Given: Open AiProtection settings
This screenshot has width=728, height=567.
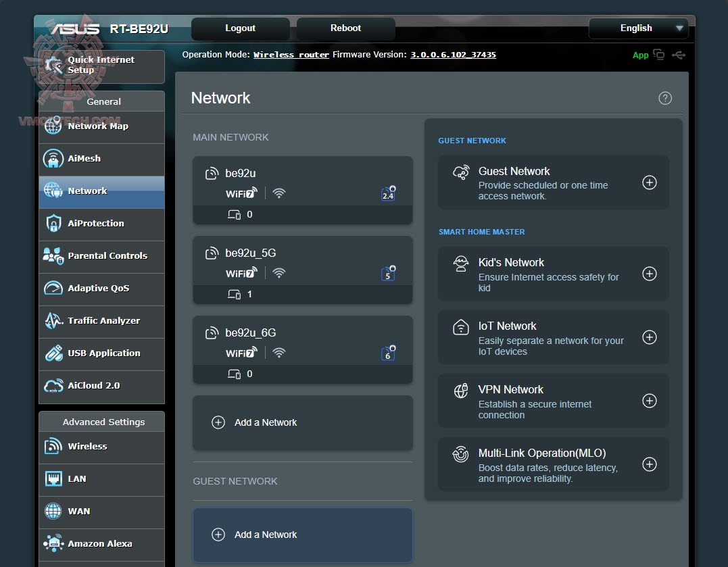Looking at the screenshot, I should point(101,224).
